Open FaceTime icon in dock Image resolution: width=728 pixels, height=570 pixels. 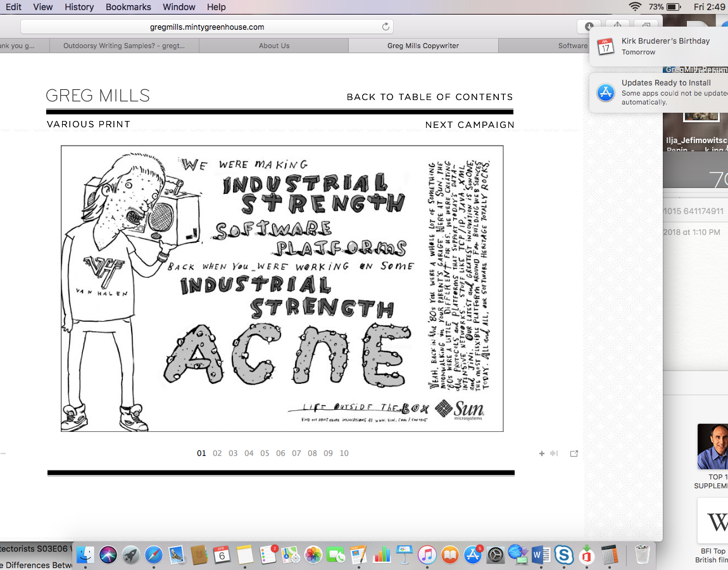pos(336,555)
